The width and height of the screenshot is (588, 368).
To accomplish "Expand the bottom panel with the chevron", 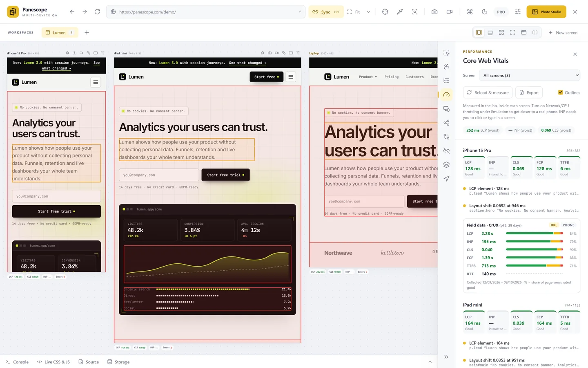I will [x=430, y=362].
